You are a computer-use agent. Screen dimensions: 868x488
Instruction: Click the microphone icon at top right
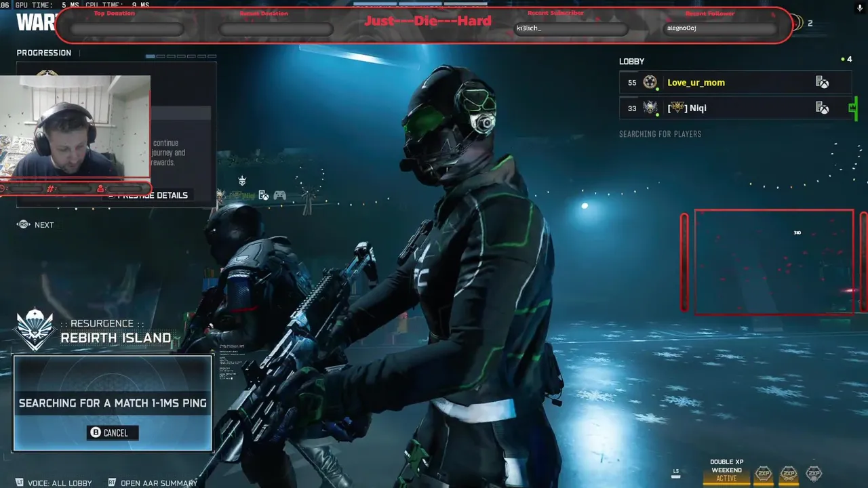(x=860, y=8)
